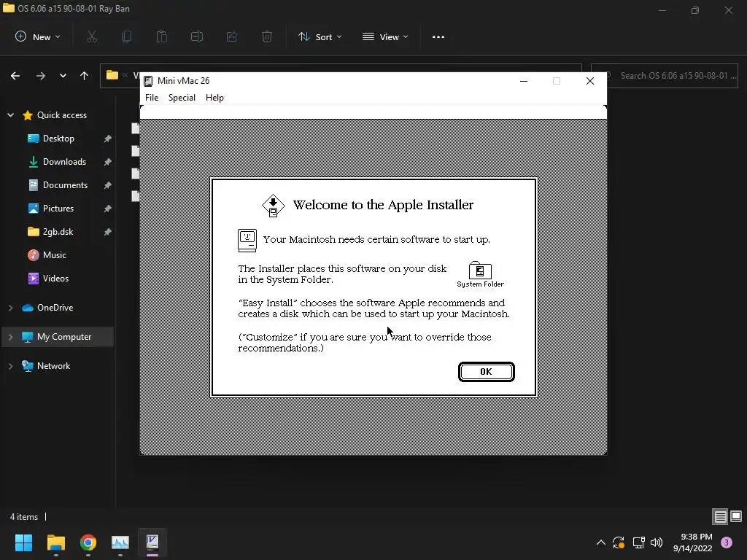747x560 pixels.
Task: Open the See more ellipsis menu
Action: coord(438,37)
